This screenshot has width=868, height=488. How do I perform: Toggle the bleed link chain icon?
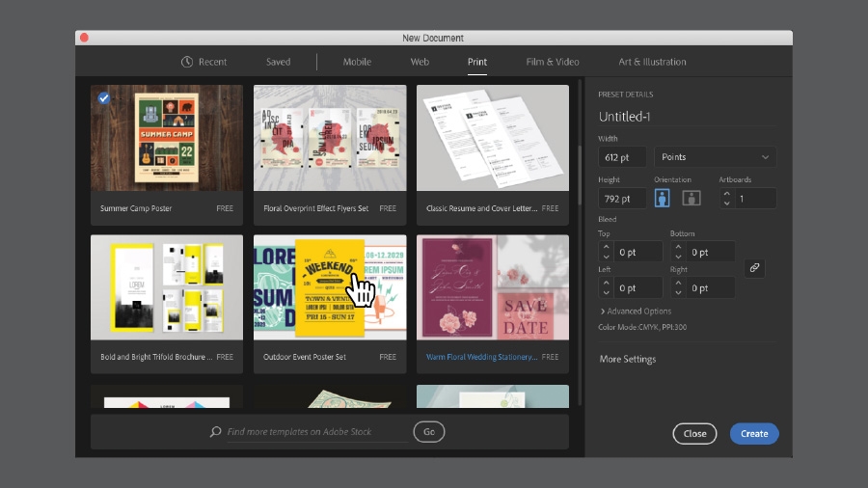click(x=754, y=268)
